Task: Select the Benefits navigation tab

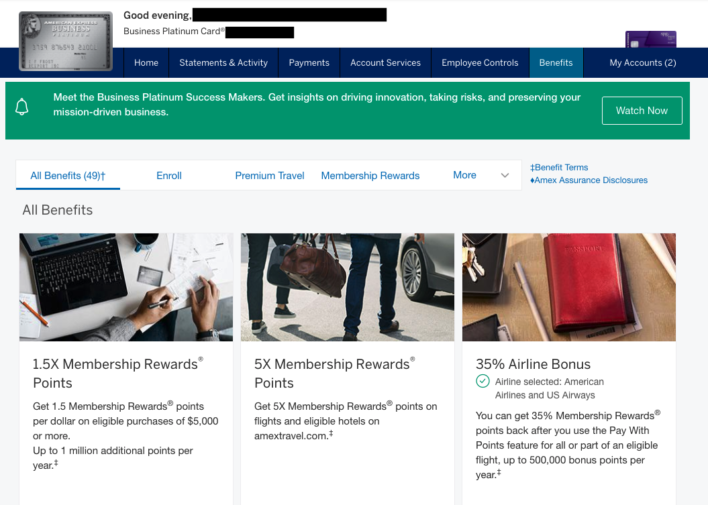Action: point(556,63)
